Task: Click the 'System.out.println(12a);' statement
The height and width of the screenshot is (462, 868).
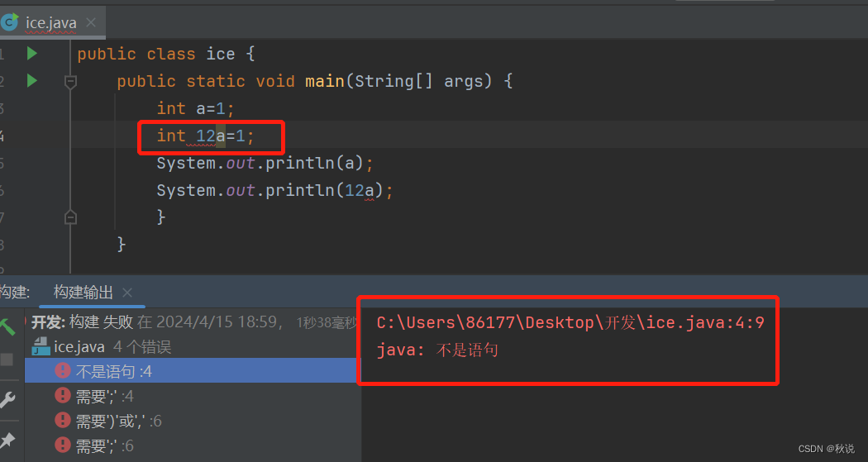Action: 274,190
